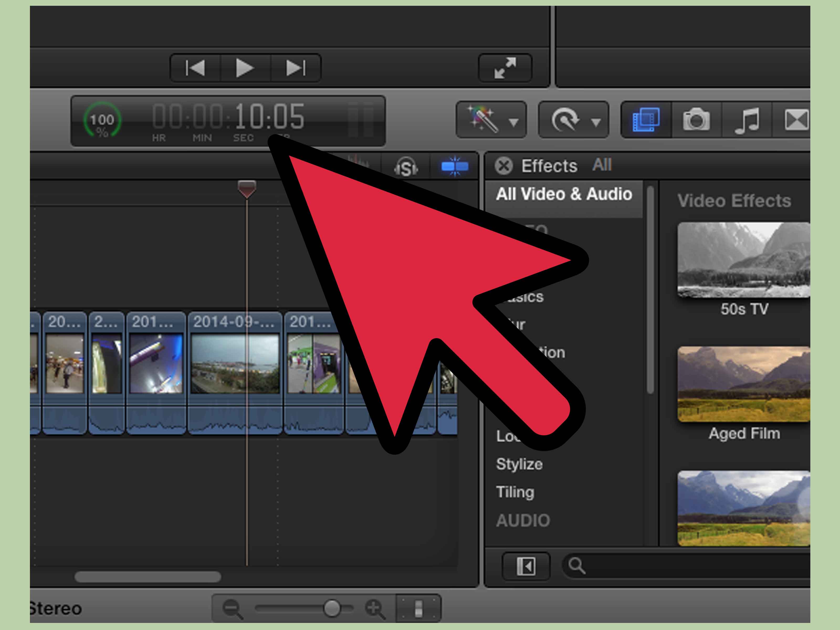Select the All Video & Audio category
Image resolution: width=840 pixels, height=630 pixels.
(564, 195)
